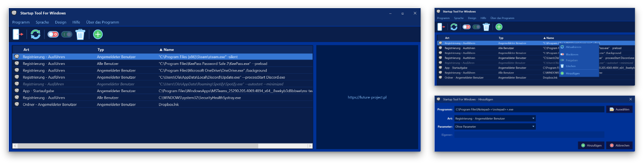Select the "C:\Program Files (x86)\Steam\steam.exe" -silent path in main window

(198, 57)
